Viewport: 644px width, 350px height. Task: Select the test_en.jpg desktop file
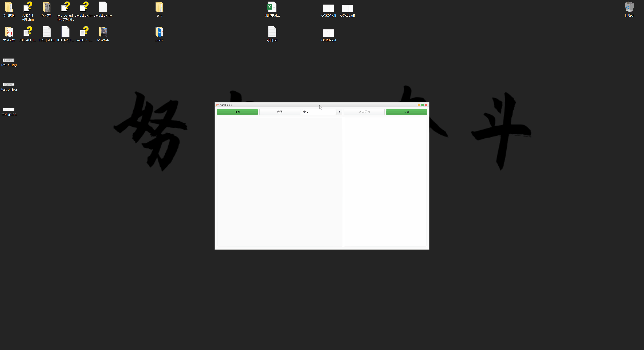pyautogui.click(x=9, y=85)
